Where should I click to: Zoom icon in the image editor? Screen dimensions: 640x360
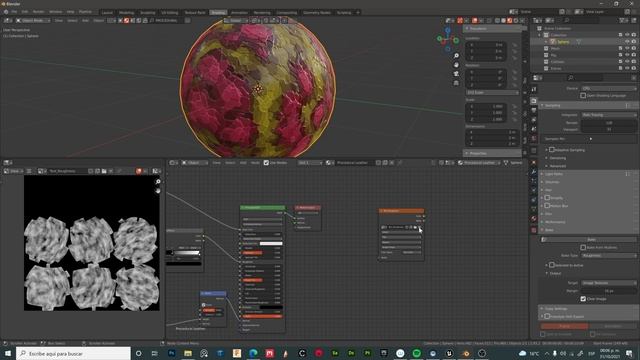pos(158,182)
